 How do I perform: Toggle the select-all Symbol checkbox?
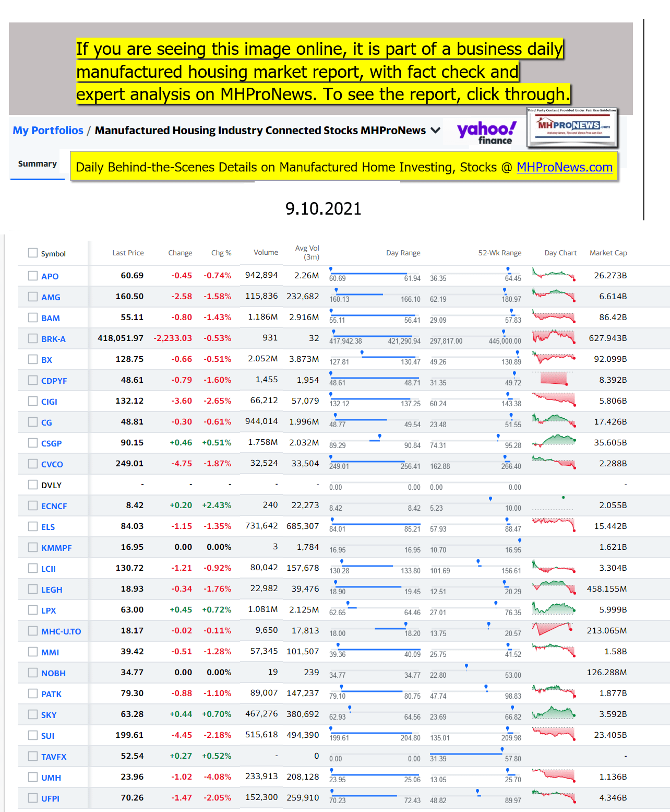(33, 253)
